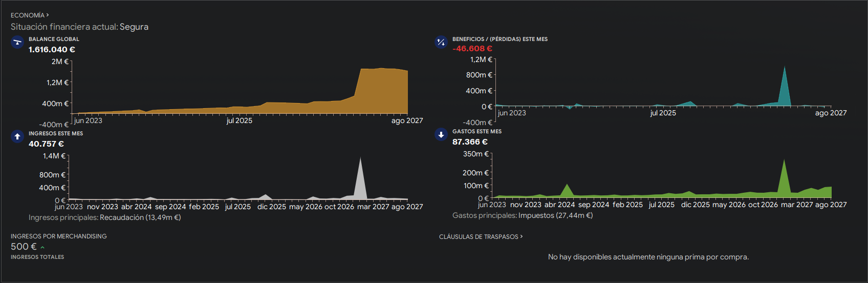Click the balance value 1.616.040 €

[x=52, y=50]
